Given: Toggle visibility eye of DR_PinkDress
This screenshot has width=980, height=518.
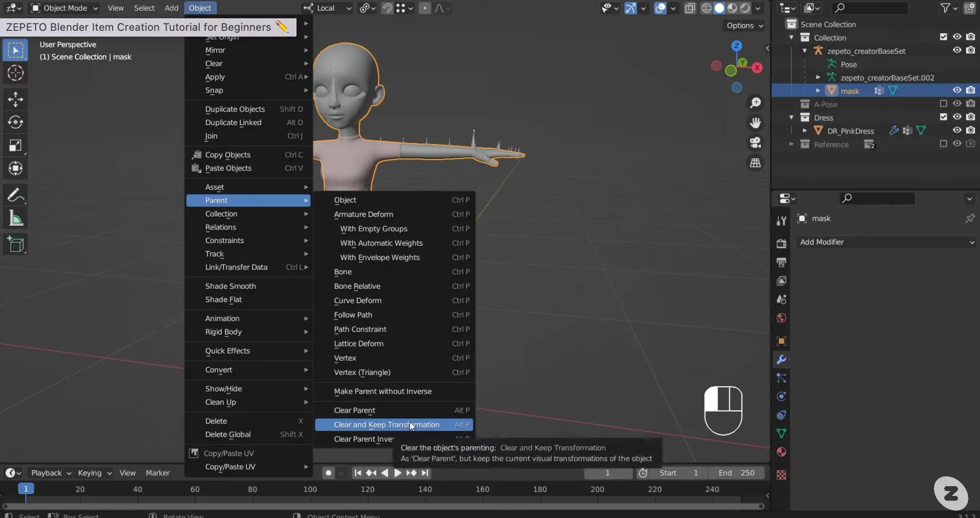Looking at the screenshot, I should tap(957, 130).
